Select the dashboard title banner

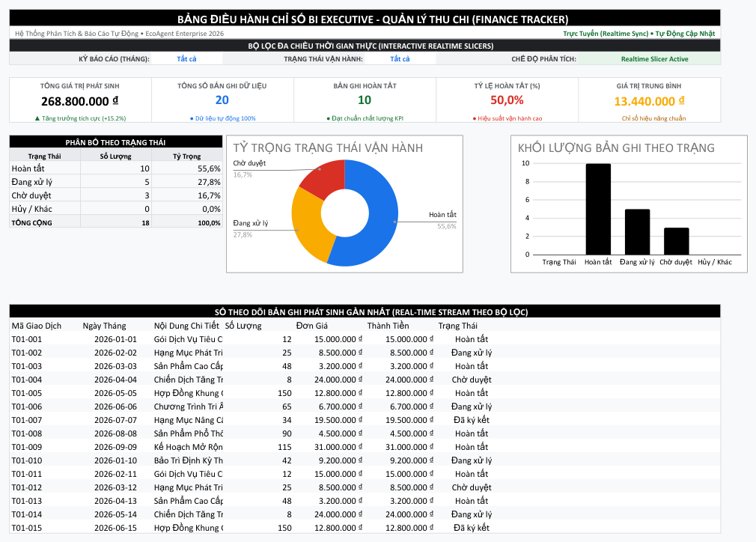click(x=365, y=18)
